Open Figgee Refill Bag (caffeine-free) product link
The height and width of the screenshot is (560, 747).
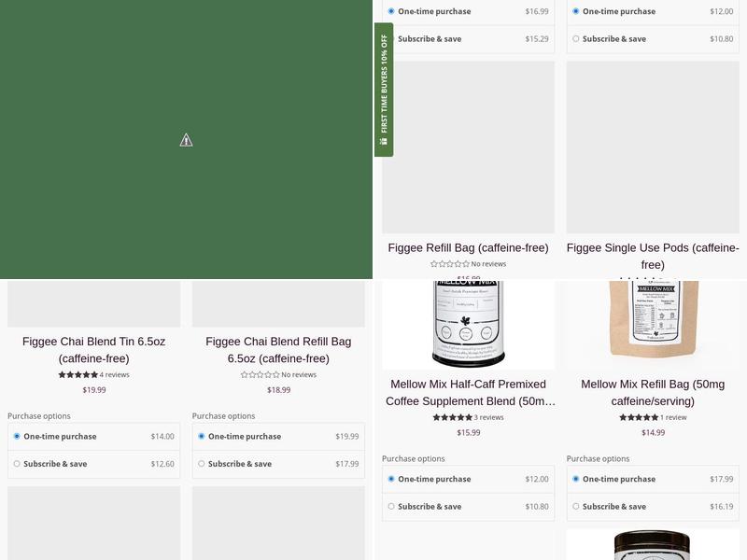(x=469, y=248)
